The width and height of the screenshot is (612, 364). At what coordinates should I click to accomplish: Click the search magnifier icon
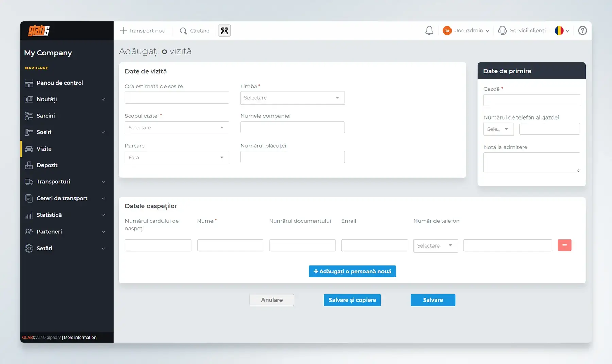coord(183,31)
